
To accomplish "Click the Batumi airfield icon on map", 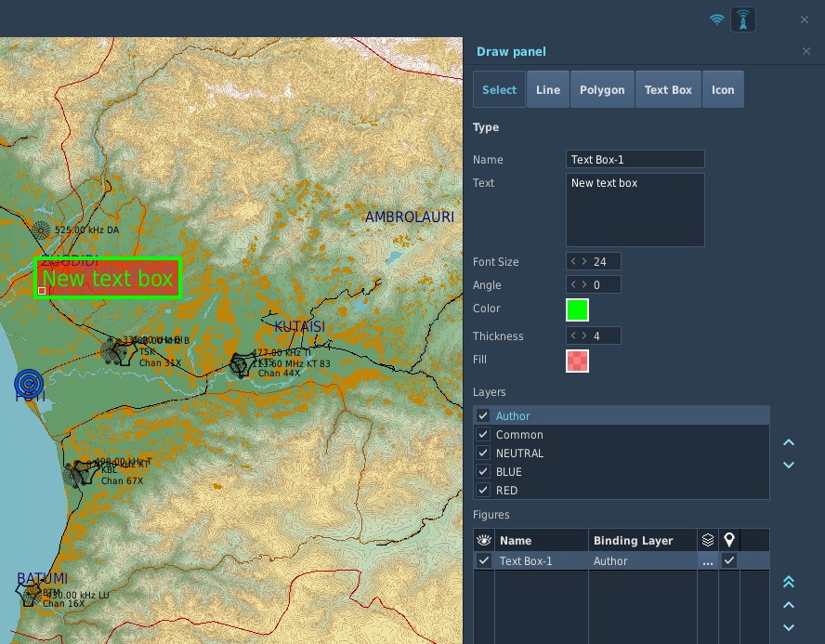I will click(x=27, y=594).
